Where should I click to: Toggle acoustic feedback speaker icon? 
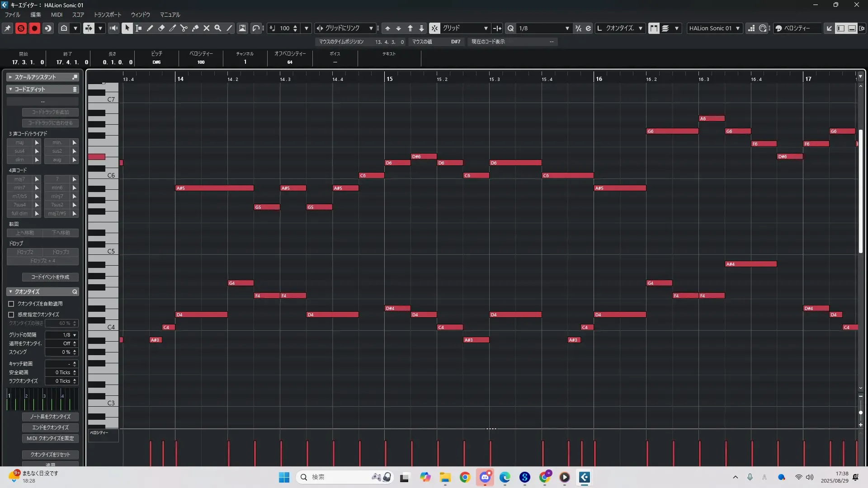click(x=114, y=28)
